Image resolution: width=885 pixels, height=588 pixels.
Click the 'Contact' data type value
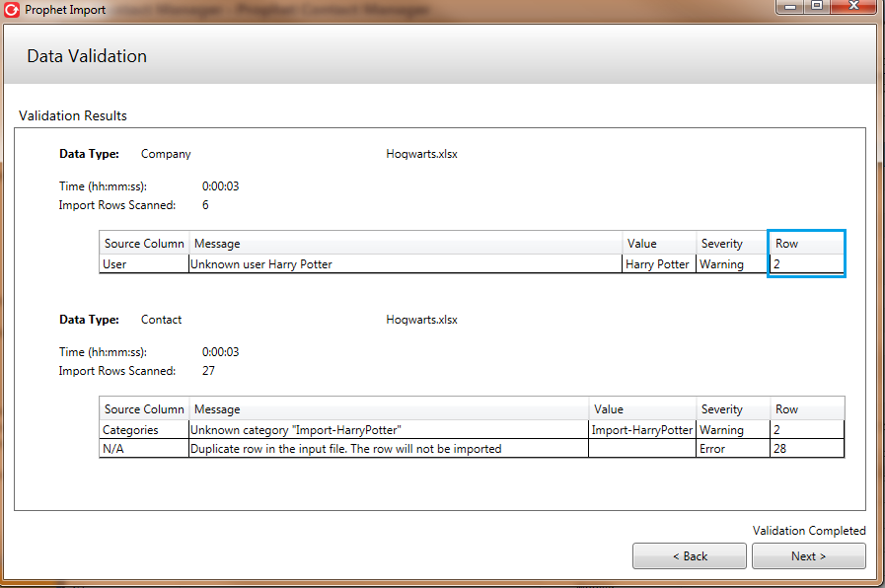(x=162, y=320)
